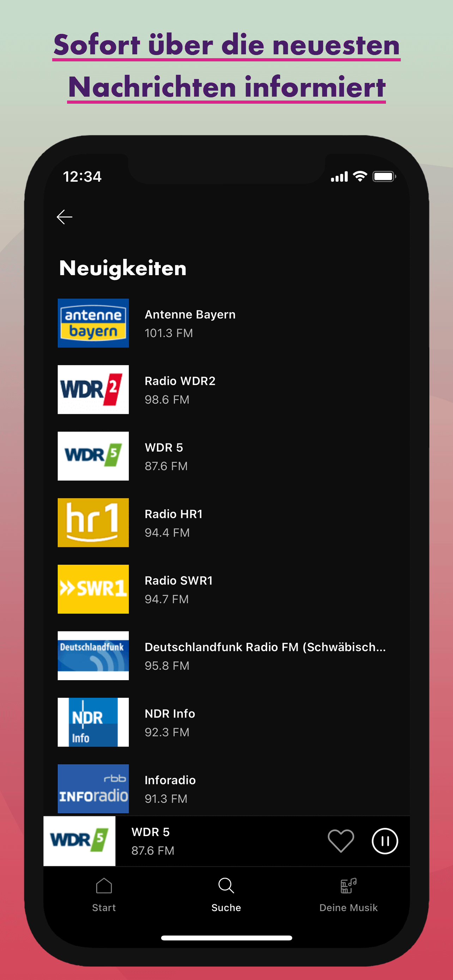Viewport: 453px width, 980px height.
Task: Tap the Neuigkeiten heading
Action: tap(123, 268)
